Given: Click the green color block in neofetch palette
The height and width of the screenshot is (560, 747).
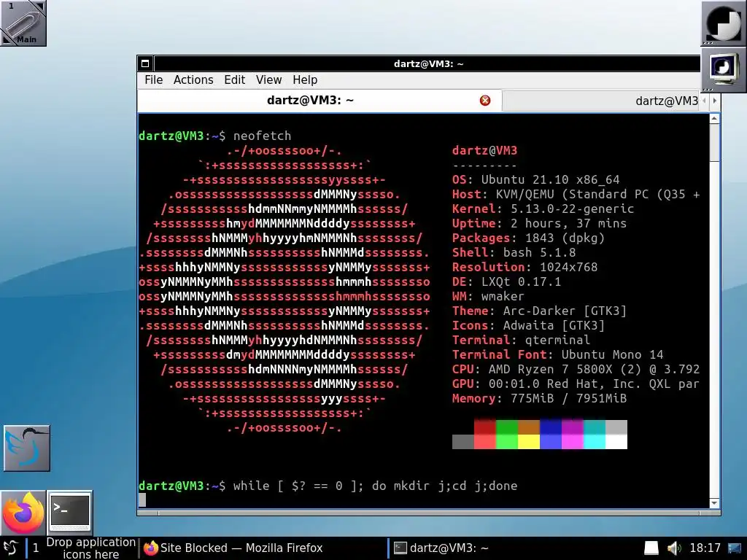Looking at the screenshot, I should click(x=507, y=427).
